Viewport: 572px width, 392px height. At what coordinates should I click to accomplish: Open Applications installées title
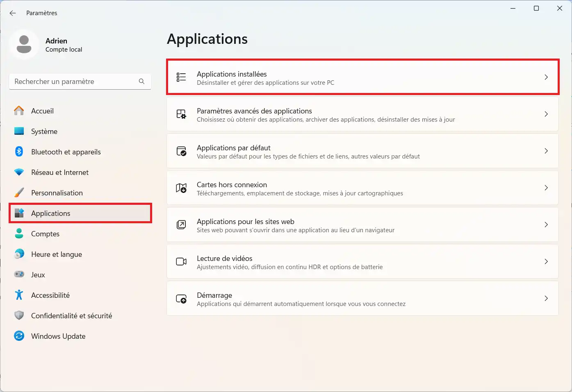[232, 74]
